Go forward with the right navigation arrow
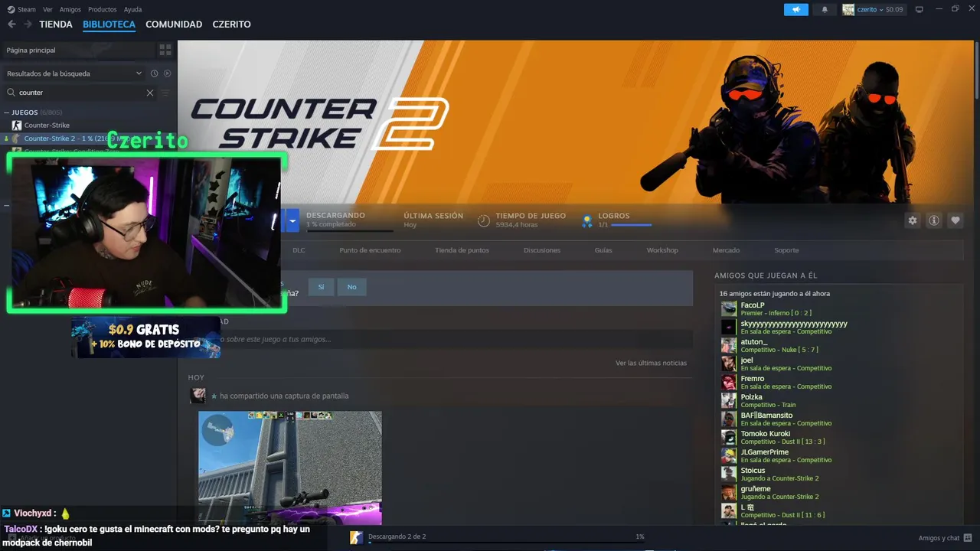This screenshot has height=551, width=980. point(28,24)
